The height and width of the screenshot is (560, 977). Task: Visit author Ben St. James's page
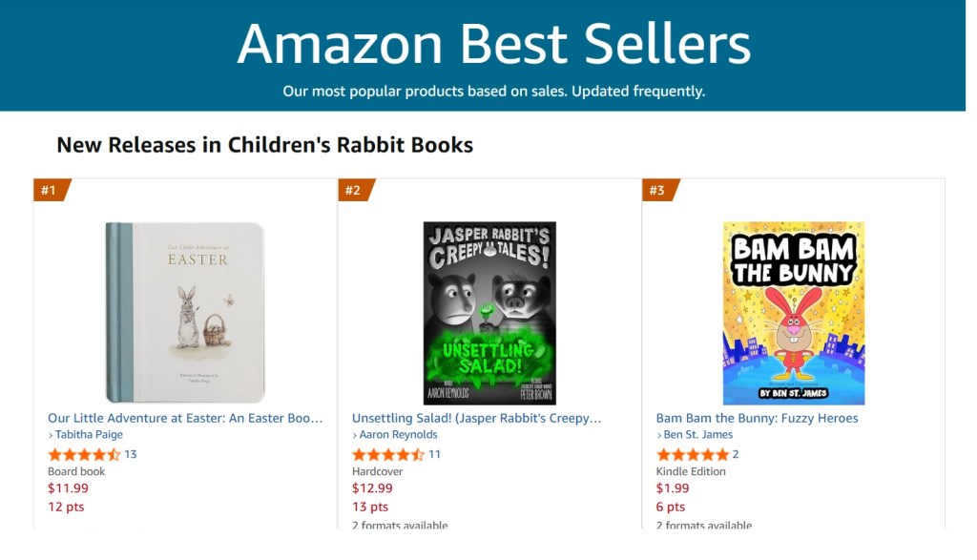pos(697,435)
